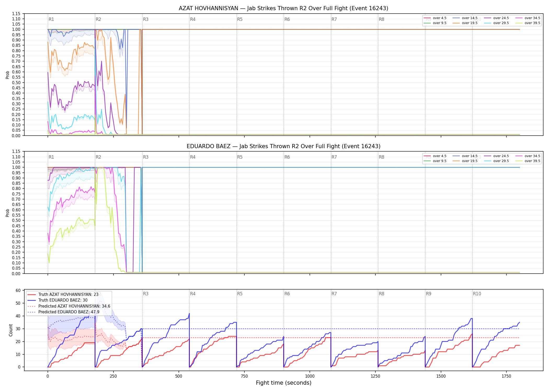Screen dimensions: 549x392
Task: Select R10 round marker in Count chart
Action: (477, 294)
